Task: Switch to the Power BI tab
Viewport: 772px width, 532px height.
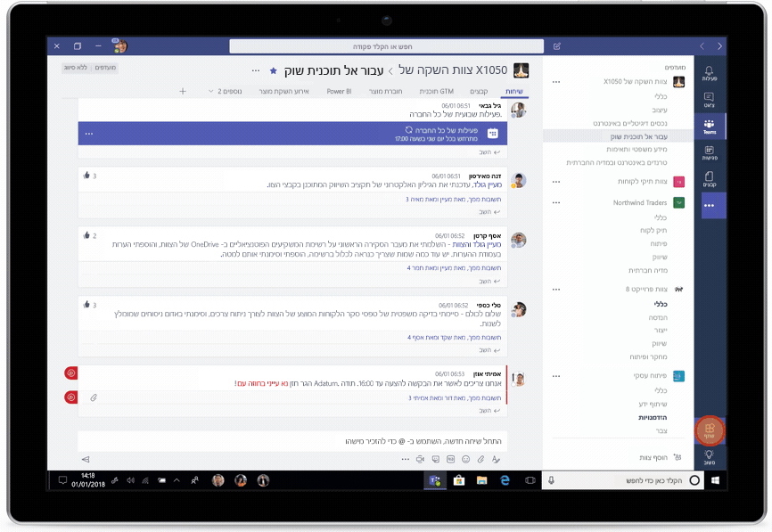Action: click(x=339, y=91)
